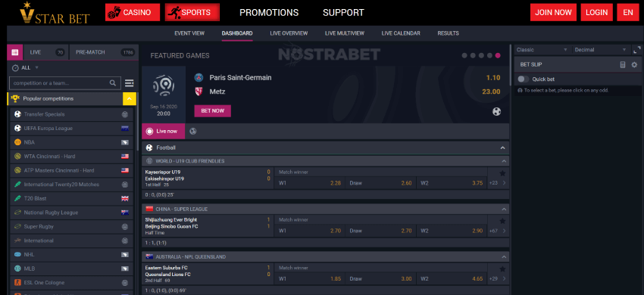Click the pink grid view icon
This screenshot has height=295, width=644.
tap(15, 52)
